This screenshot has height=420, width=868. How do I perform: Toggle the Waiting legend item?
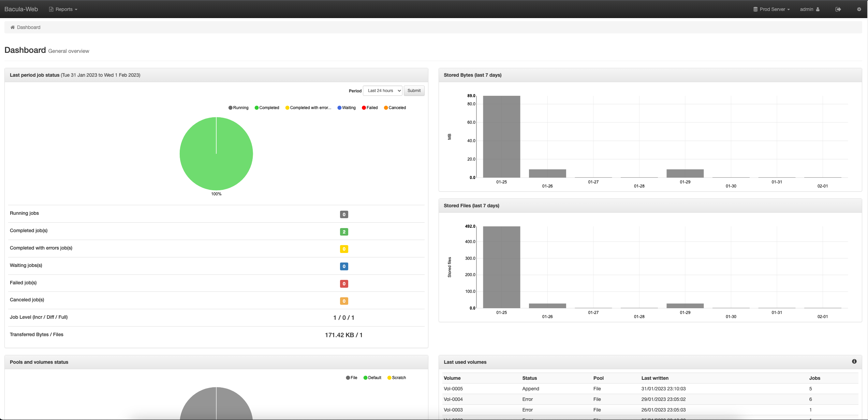point(347,108)
